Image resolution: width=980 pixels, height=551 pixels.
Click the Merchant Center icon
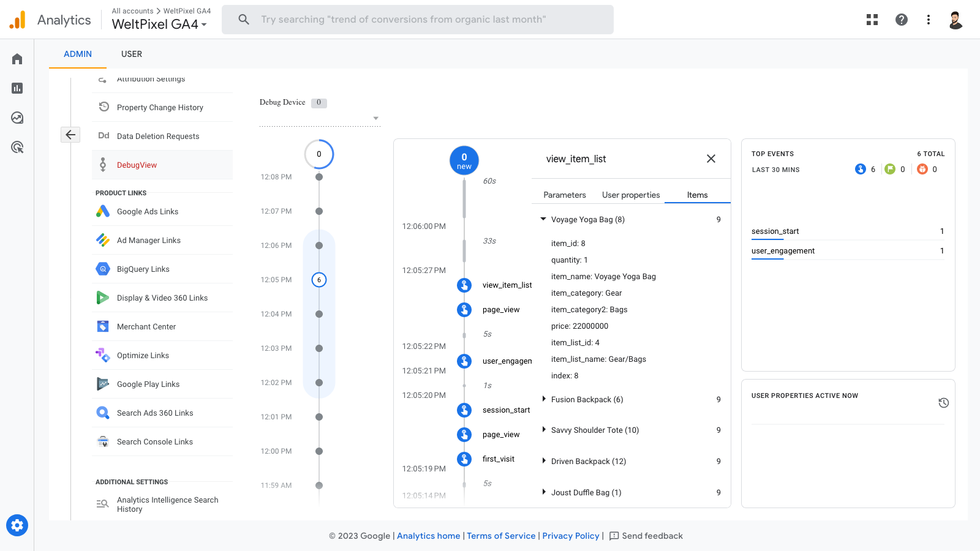[x=103, y=326]
